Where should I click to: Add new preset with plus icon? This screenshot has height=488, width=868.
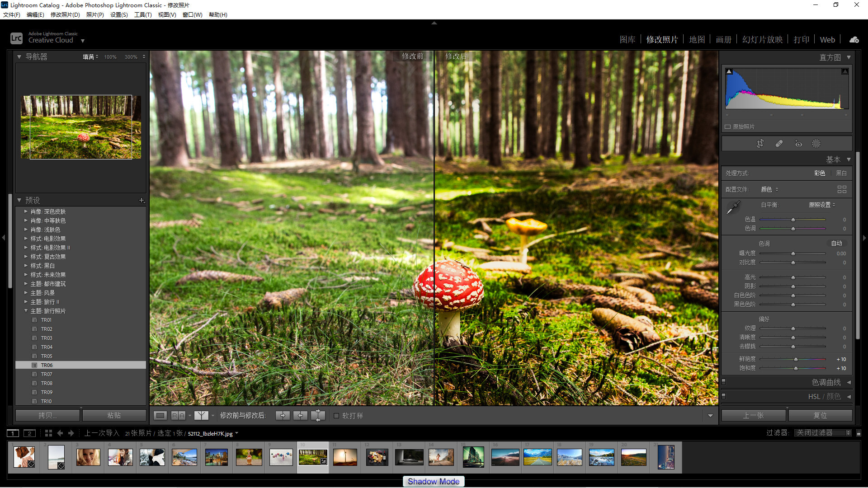(142, 200)
